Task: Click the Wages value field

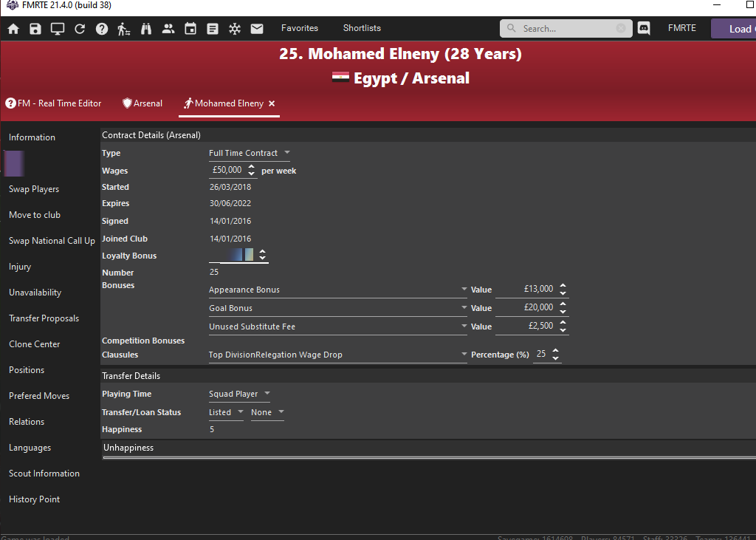Action: coord(227,170)
